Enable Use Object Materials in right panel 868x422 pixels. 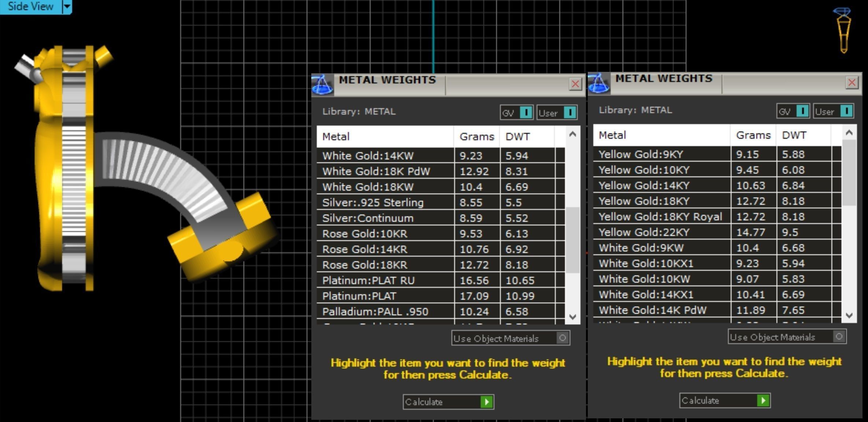pyautogui.click(x=839, y=336)
